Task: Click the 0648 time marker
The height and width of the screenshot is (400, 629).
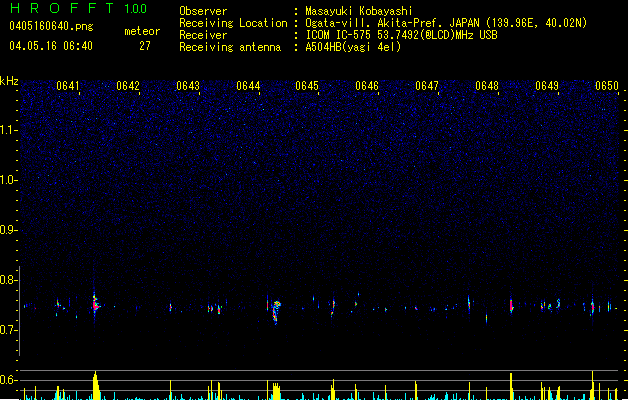Action: tap(487, 86)
